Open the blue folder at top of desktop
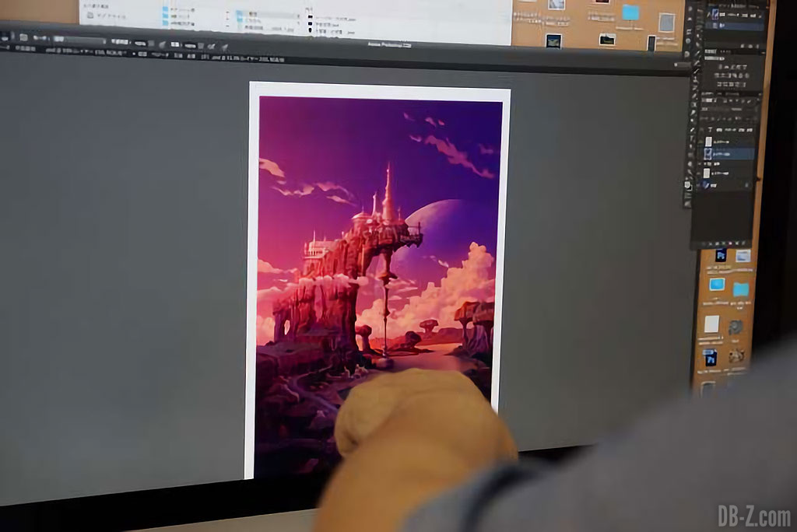797x532 pixels. click(x=630, y=12)
